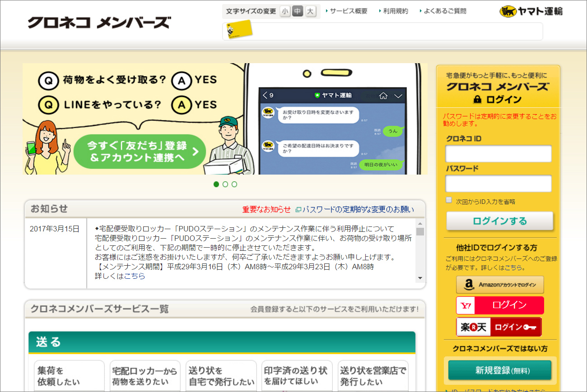Screen dimensions: 587x392
Task: Focus the クロネコ ID input field
Action: click(x=498, y=154)
